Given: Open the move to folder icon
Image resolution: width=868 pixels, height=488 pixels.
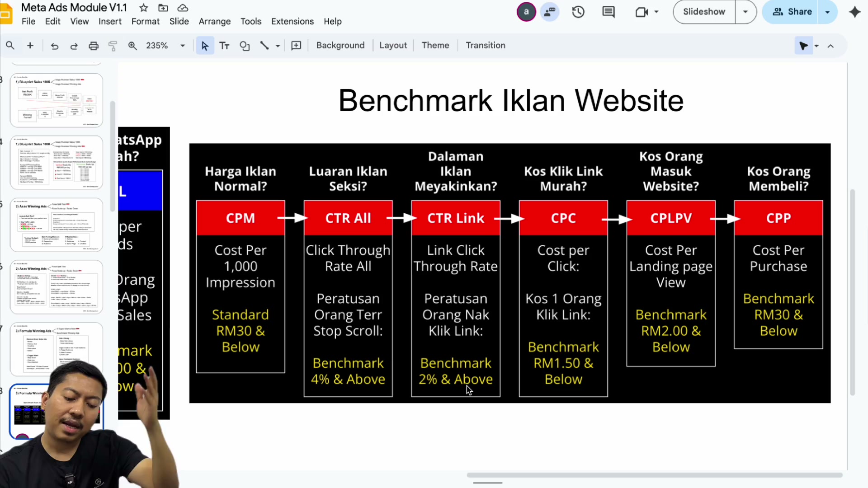Looking at the screenshot, I should point(163,8).
